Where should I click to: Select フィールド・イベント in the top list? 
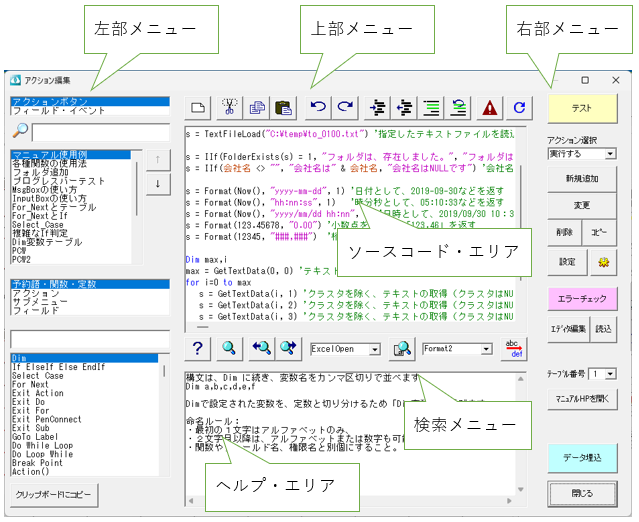click(48, 111)
